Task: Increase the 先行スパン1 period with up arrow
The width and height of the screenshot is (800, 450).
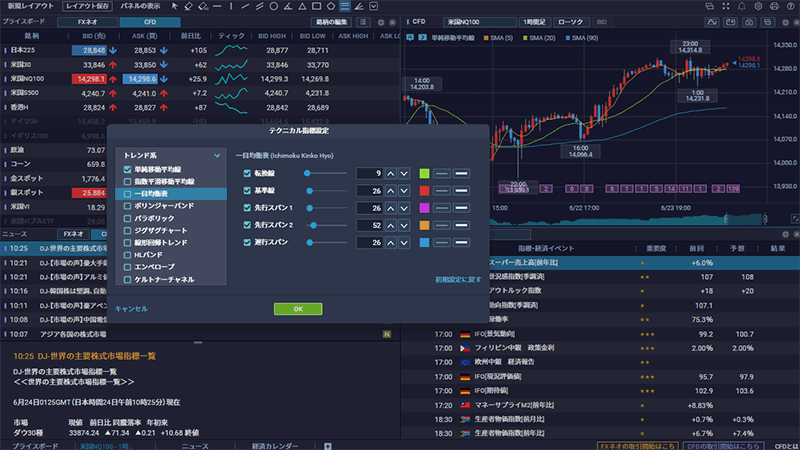Action: [391, 207]
